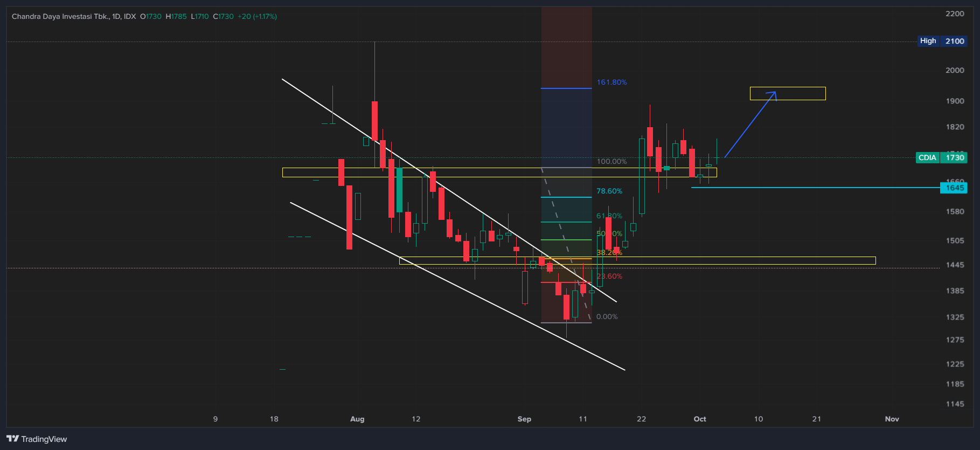
Task: Click the Aug date label on time axis
Action: pos(357,419)
